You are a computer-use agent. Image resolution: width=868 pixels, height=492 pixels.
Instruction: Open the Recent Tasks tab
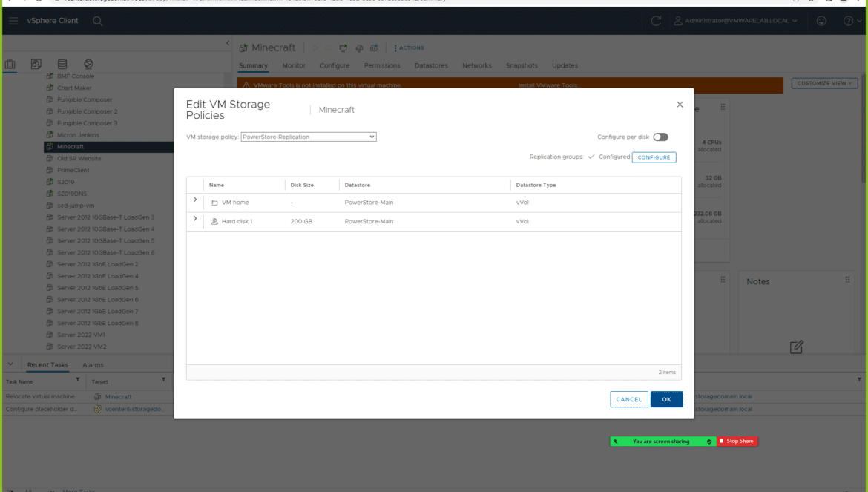tap(47, 365)
